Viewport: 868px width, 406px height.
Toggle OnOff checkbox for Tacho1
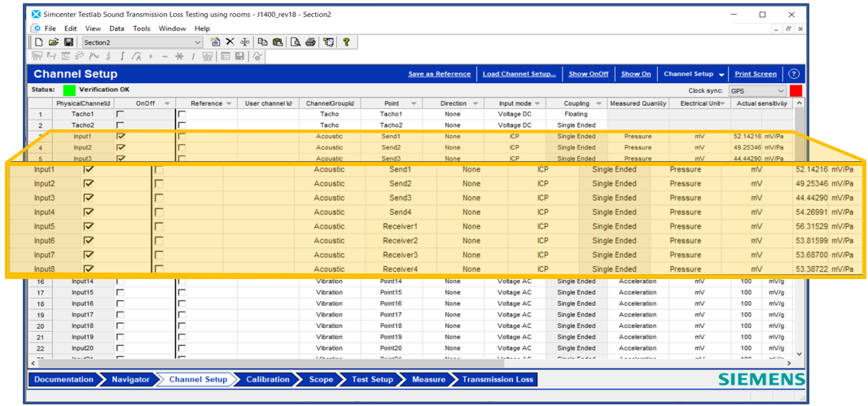121,114
